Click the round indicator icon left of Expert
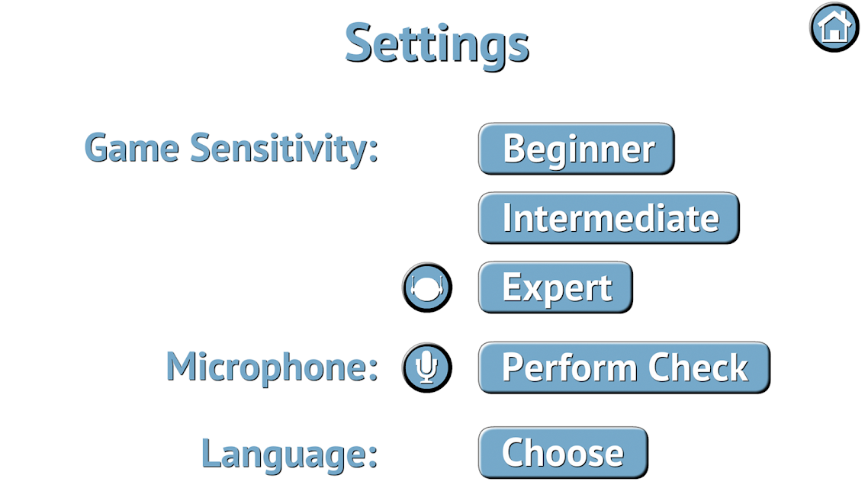Image resolution: width=868 pixels, height=488 pixels. coord(427,287)
